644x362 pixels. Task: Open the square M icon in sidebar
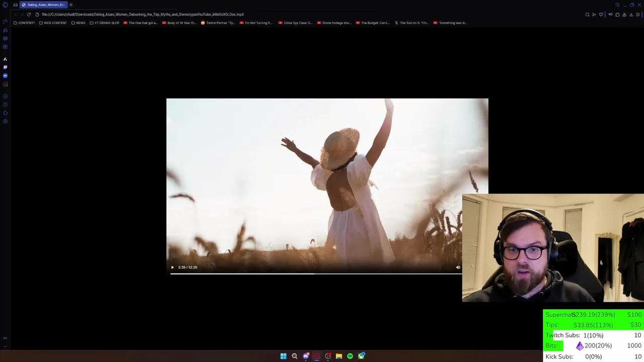[5, 47]
